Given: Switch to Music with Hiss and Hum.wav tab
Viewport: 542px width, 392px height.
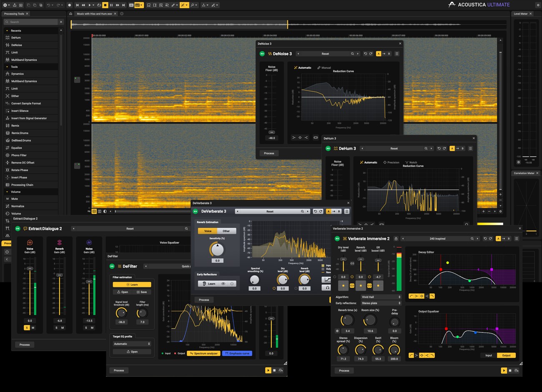Looking at the screenshot, I should tap(94, 14).
